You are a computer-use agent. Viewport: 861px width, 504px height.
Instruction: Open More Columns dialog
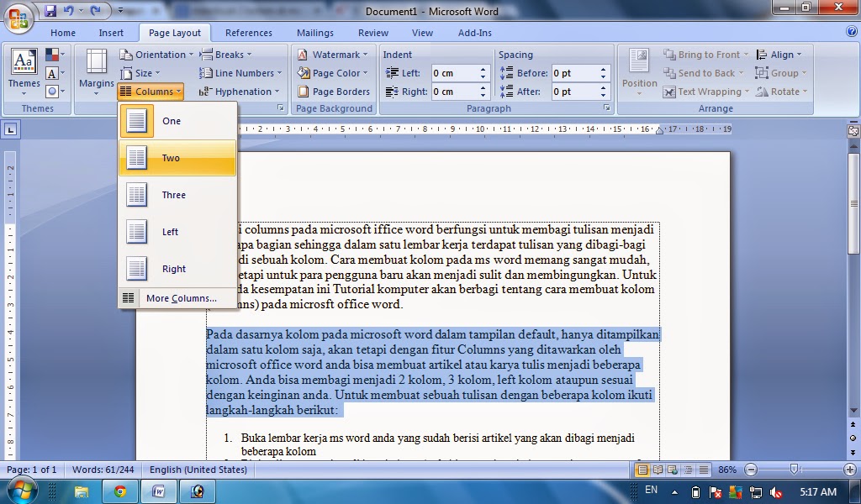[177, 298]
